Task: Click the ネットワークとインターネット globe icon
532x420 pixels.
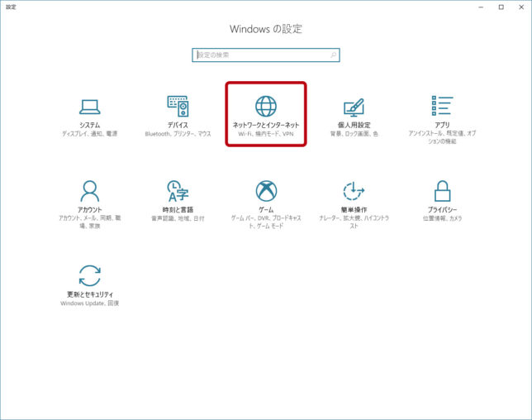Action: coord(266,106)
